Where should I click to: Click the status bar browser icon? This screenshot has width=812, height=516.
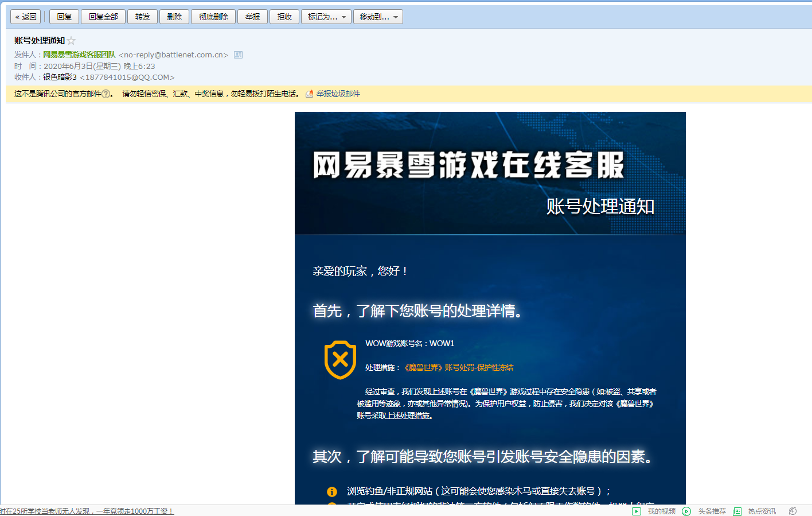pyautogui.click(x=793, y=511)
